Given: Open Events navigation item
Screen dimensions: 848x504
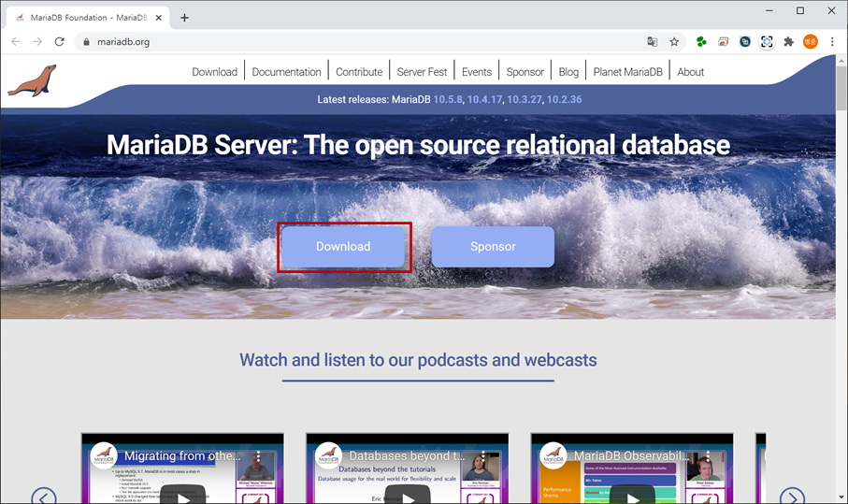Looking at the screenshot, I should point(477,72).
